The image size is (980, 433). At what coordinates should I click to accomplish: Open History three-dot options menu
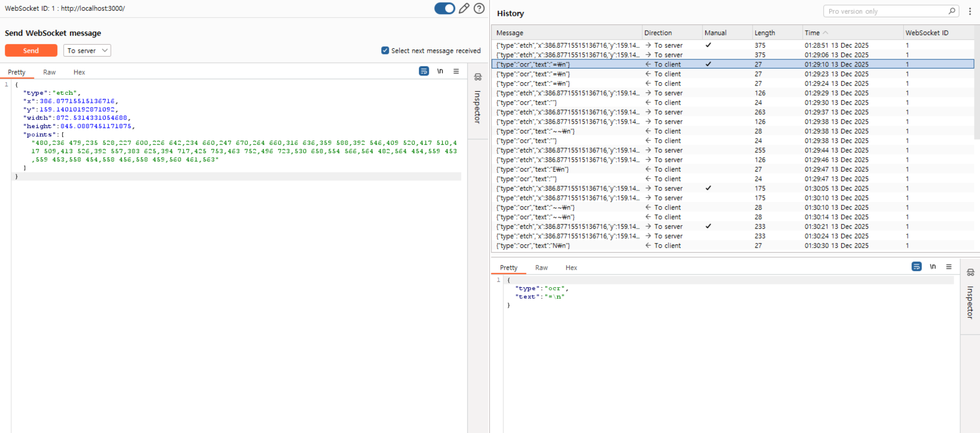[x=969, y=12]
